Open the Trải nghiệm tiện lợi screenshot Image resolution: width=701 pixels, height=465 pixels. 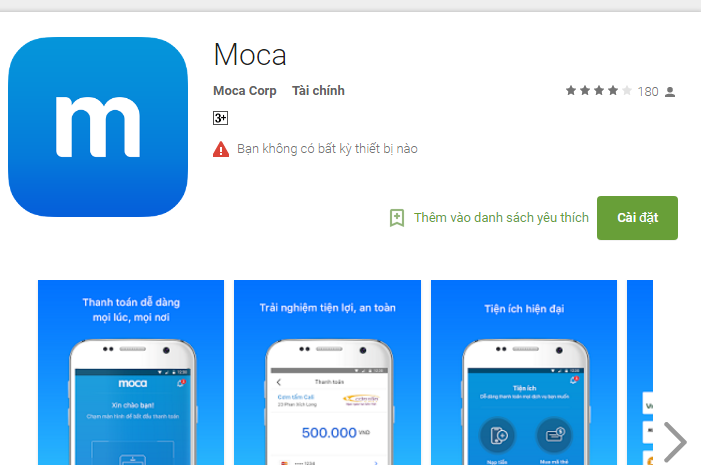[x=327, y=372]
